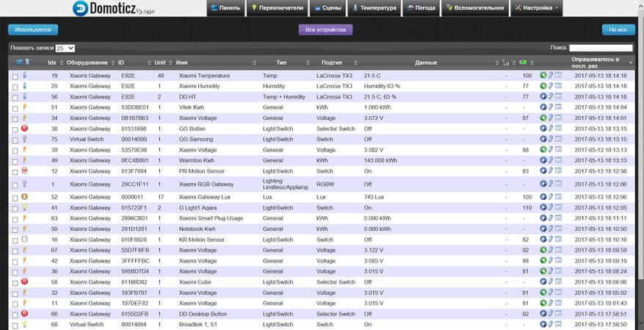Click the lit bulb icon of G Light1 Aqara

25,207
